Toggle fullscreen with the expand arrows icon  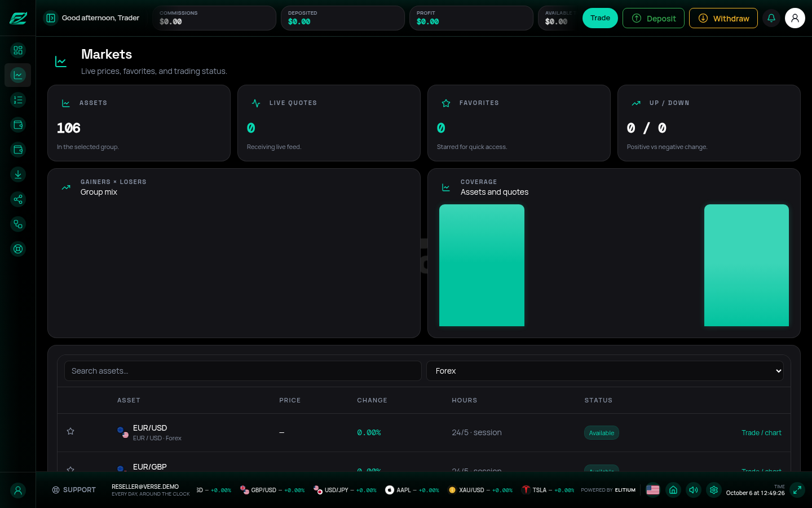pos(797,490)
